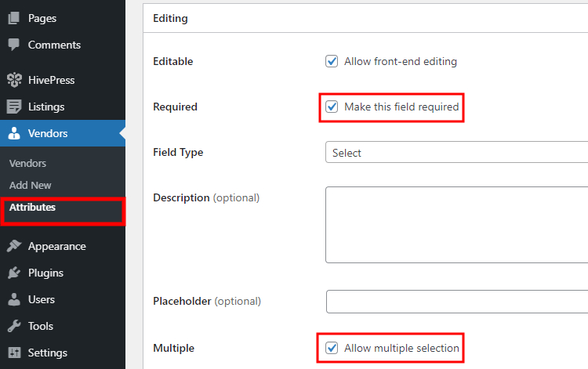588x369 pixels.
Task: Open the Vendors submenu link
Action: click(27, 163)
